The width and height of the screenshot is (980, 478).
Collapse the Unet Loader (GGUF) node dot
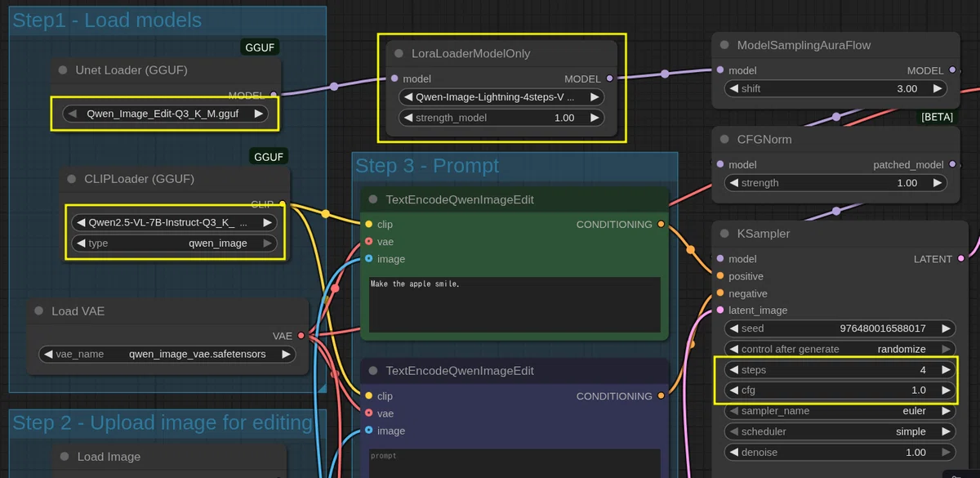pos(63,70)
